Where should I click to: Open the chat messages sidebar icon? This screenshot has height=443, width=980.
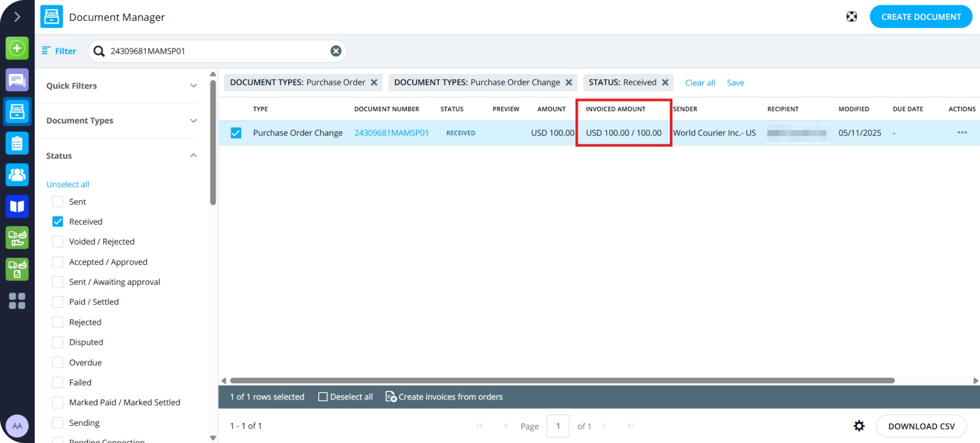tap(17, 80)
